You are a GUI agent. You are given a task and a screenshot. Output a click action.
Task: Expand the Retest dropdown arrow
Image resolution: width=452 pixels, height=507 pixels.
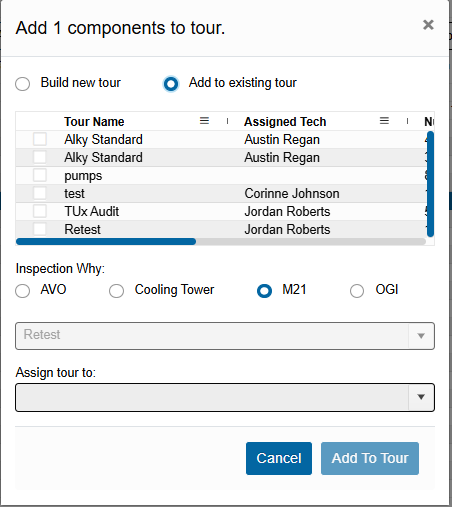click(x=421, y=336)
